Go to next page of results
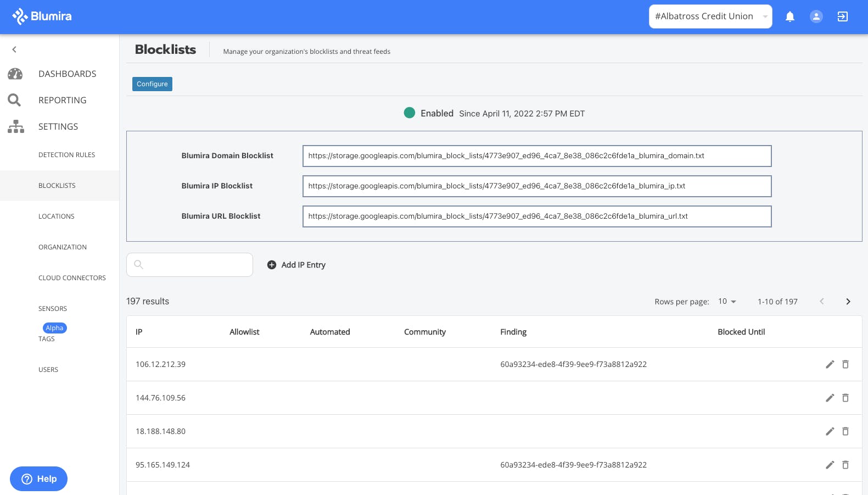Screen dimensions: 868x495 [848, 302]
